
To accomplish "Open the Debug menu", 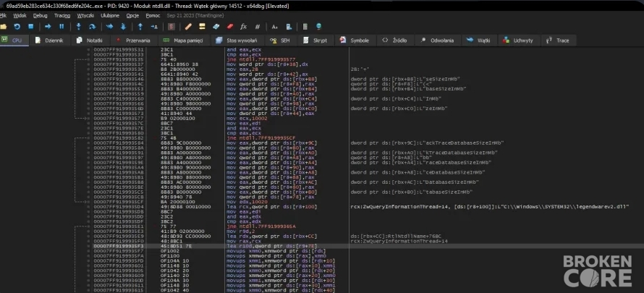I will point(41,16).
